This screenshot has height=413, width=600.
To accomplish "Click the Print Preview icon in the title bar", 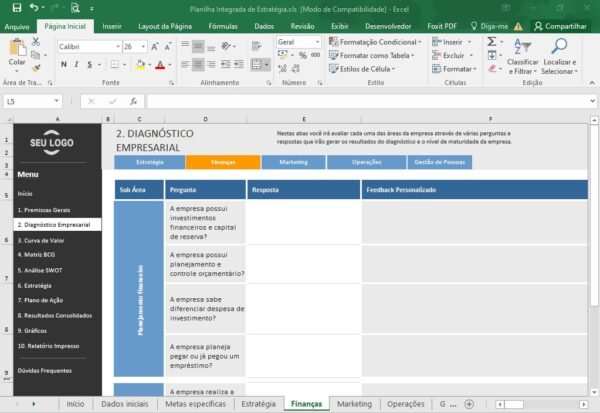I will [75, 8].
